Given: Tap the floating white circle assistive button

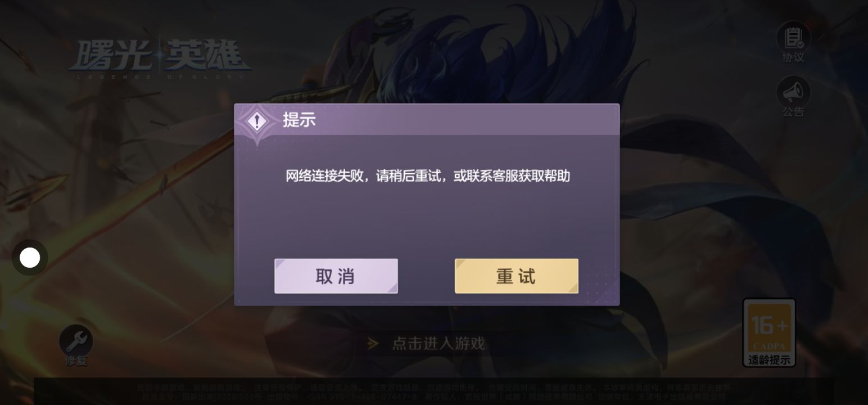Looking at the screenshot, I should tap(30, 258).
